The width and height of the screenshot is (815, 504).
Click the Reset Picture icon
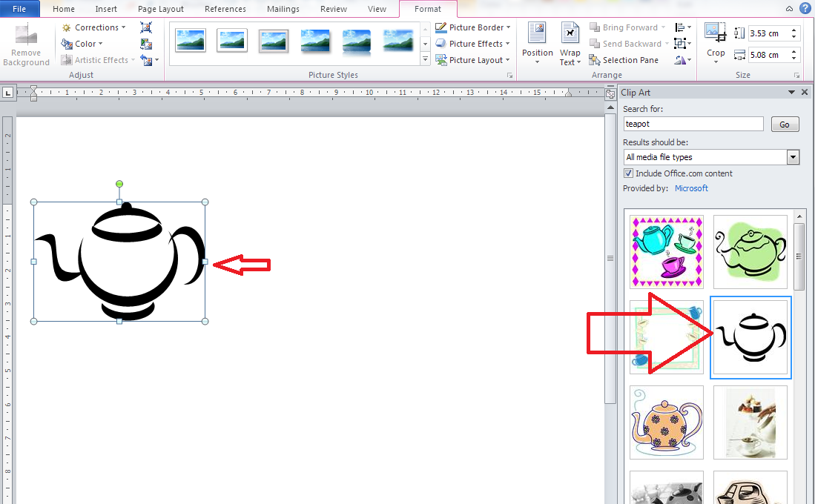click(x=145, y=60)
